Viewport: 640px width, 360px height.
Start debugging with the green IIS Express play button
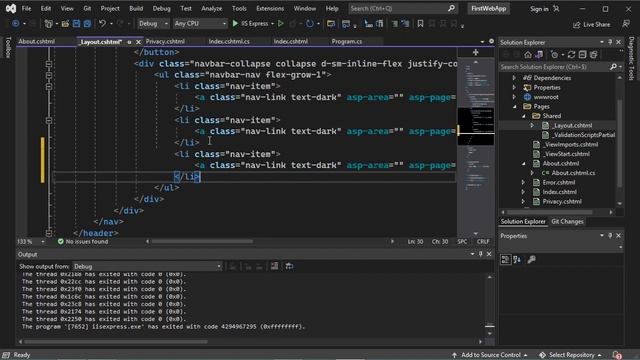(235, 24)
